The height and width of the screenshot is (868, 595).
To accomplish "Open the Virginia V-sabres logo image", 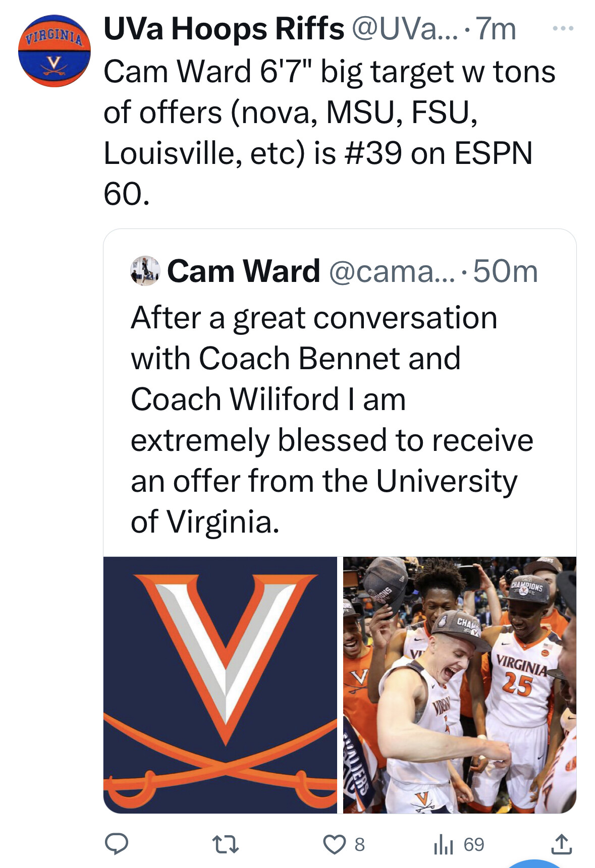I will (220, 684).
